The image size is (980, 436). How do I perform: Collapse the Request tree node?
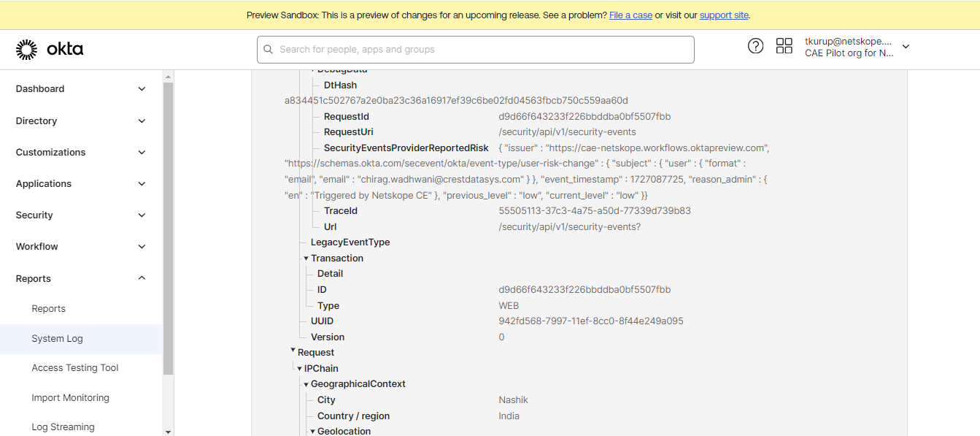[x=293, y=351]
